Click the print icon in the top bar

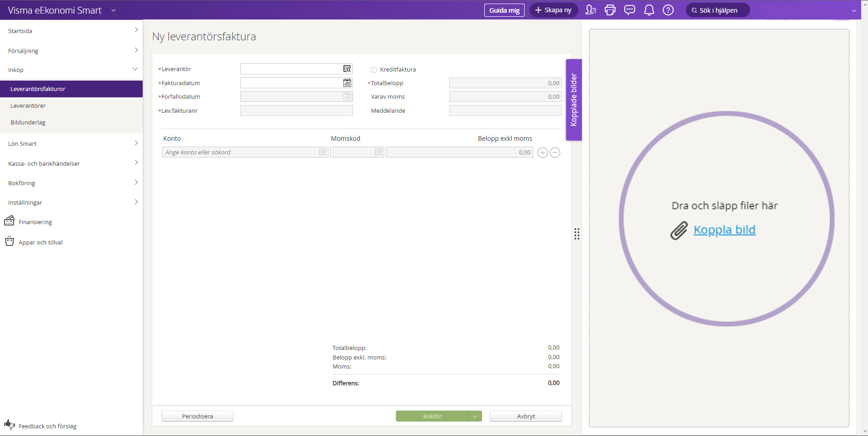610,10
